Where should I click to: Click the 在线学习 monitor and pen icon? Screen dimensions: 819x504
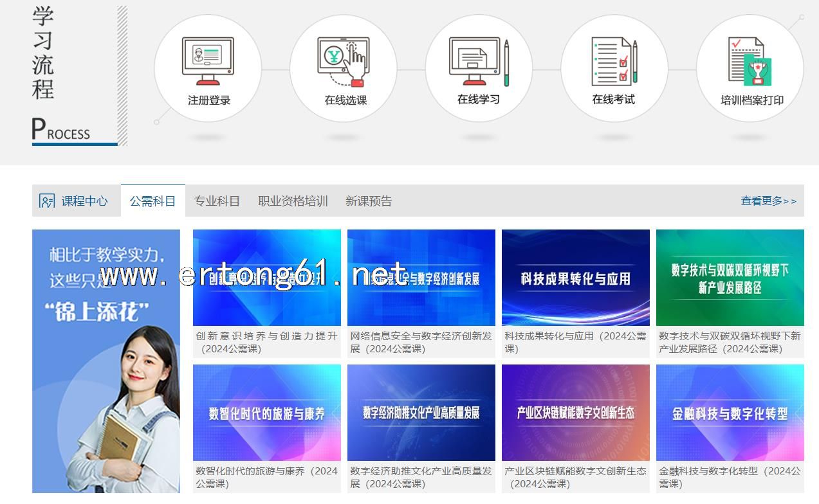click(479, 61)
